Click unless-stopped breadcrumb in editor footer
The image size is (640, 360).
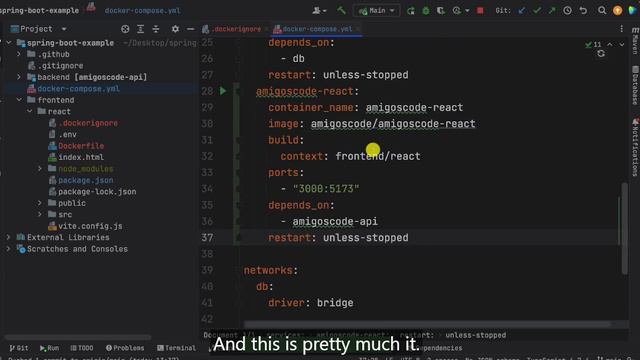[476, 335]
